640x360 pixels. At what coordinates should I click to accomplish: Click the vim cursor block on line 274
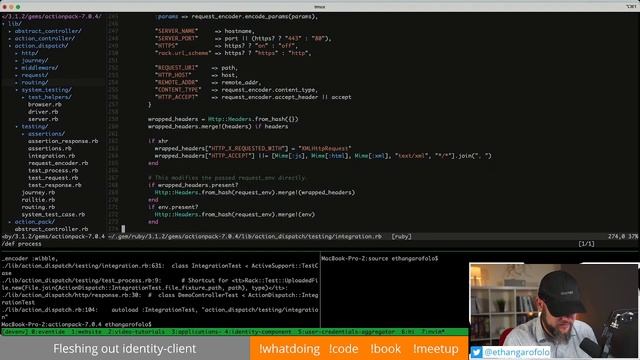click(123, 229)
